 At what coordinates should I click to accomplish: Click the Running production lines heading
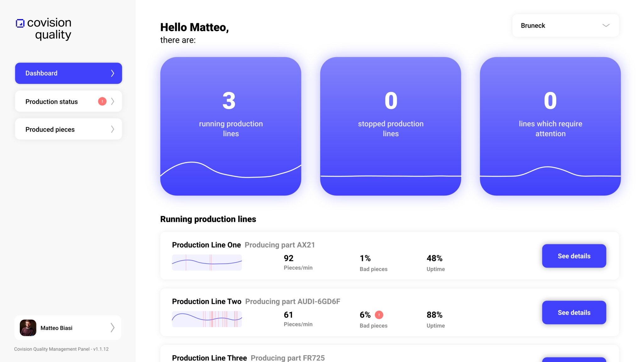(208, 219)
